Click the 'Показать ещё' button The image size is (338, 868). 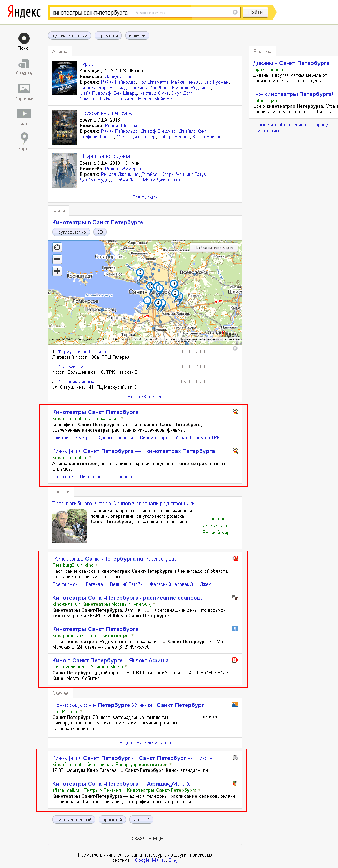tap(145, 838)
